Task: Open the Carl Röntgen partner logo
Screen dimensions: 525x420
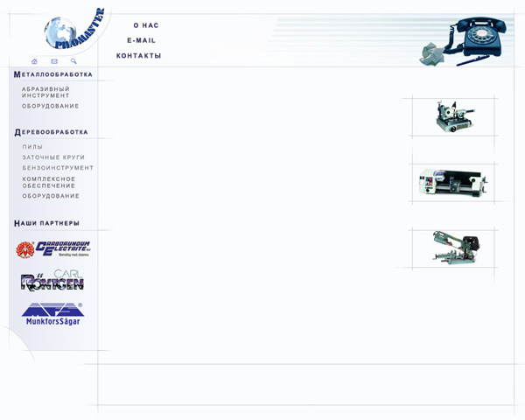Action: tap(52, 281)
